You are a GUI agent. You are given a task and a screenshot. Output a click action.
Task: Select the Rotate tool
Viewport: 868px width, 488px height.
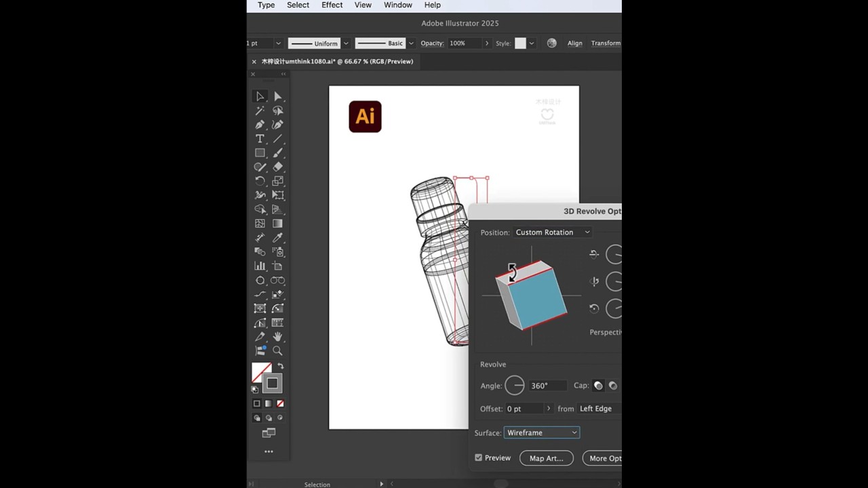tap(260, 181)
